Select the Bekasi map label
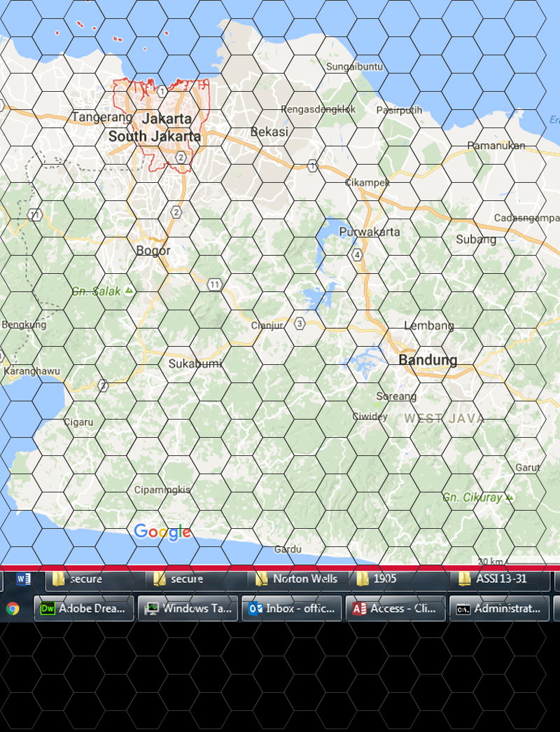Image resolution: width=560 pixels, height=732 pixels. [269, 132]
